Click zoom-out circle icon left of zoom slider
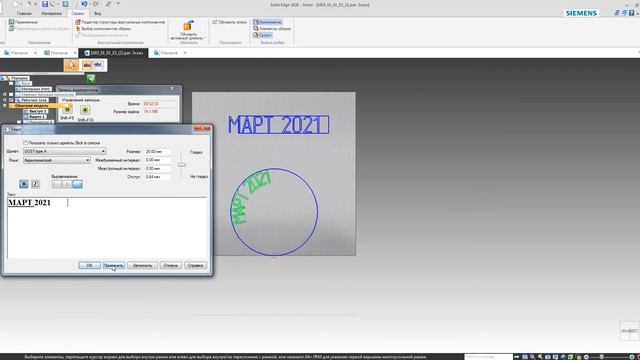 point(587,357)
